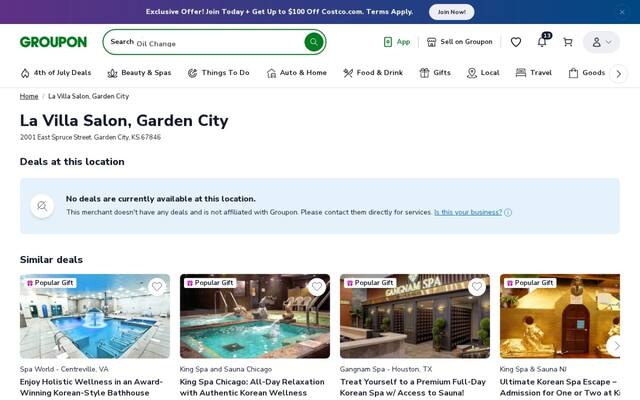Open the wishlist heart icon in header

click(516, 42)
